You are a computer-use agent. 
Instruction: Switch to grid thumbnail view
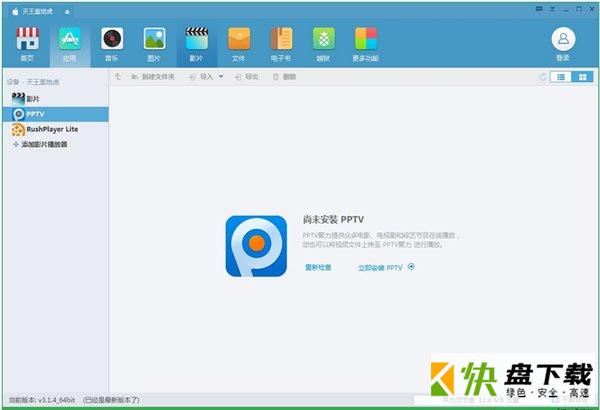click(582, 77)
